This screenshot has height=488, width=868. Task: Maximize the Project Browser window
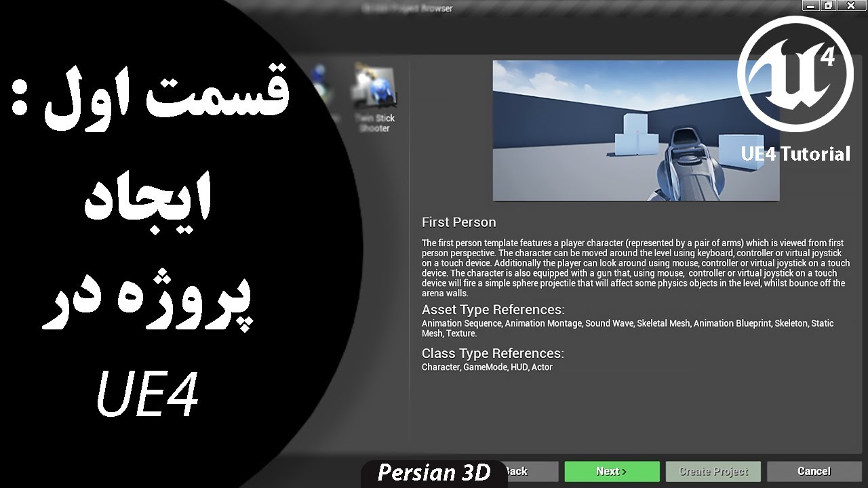point(828,5)
